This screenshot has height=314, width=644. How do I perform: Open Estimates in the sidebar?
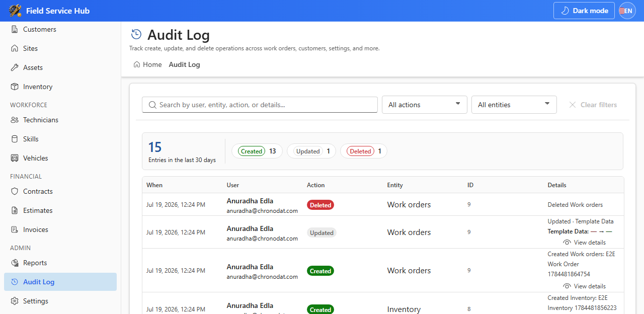[60, 210]
